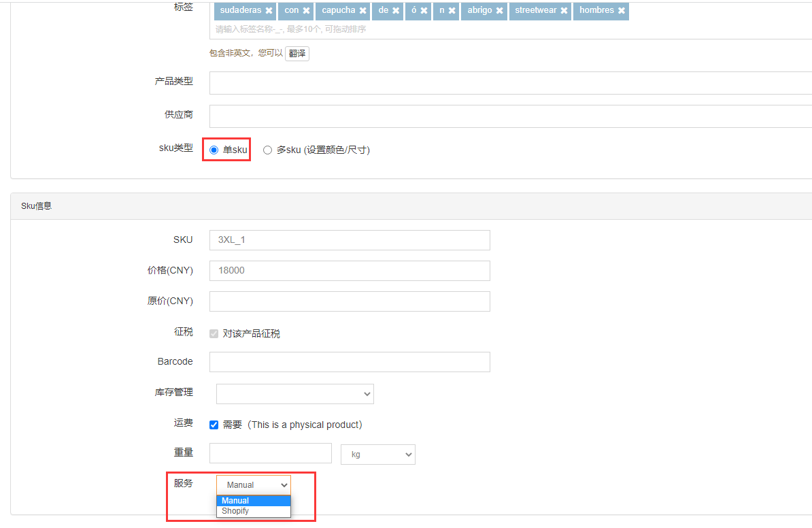The width and height of the screenshot is (812, 528).
Task: Toggle the 运费 需要 physical product checkbox
Action: (x=214, y=425)
